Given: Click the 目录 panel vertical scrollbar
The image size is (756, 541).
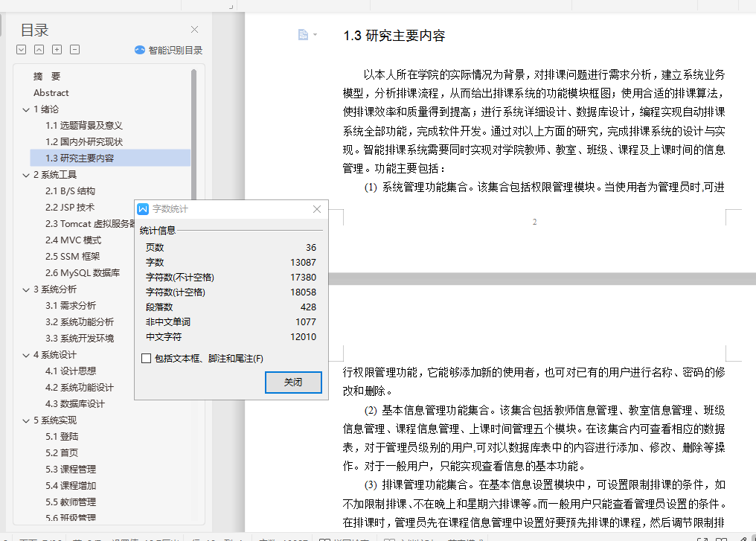Looking at the screenshot, I should 193,135.
